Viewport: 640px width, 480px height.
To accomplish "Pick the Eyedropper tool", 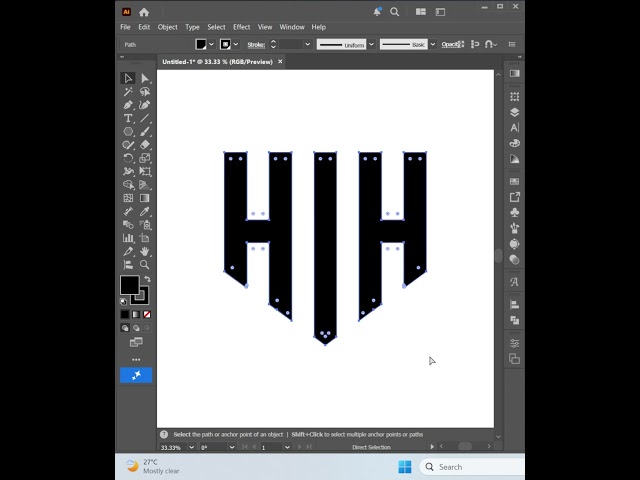I will (144, 211).
